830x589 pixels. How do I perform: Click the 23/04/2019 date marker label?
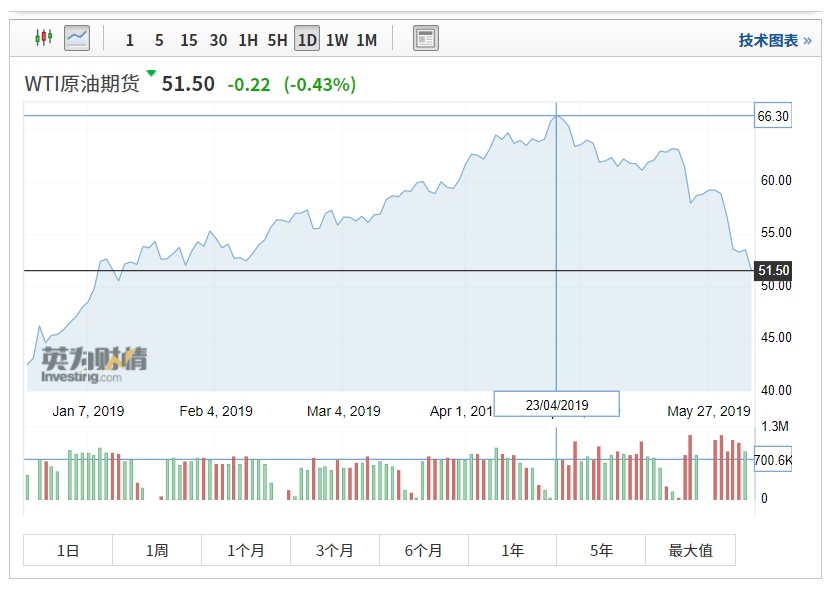click(557, 405)
